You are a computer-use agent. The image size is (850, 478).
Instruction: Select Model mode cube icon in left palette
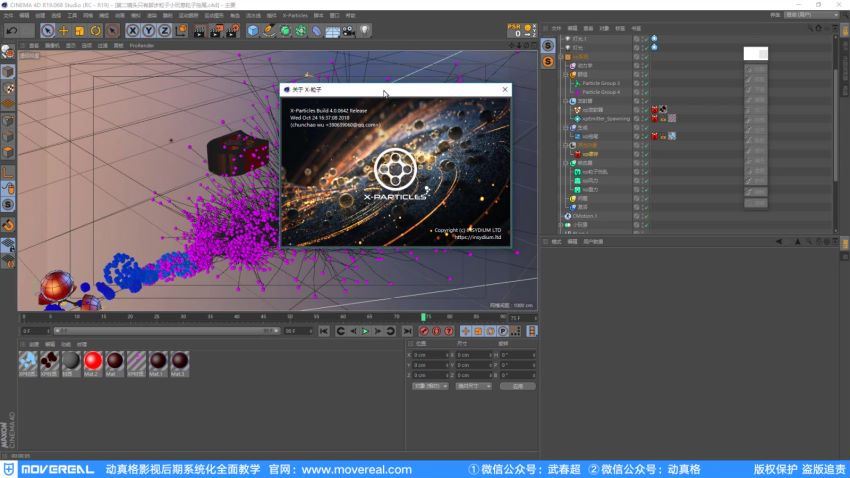pos(8,72)
